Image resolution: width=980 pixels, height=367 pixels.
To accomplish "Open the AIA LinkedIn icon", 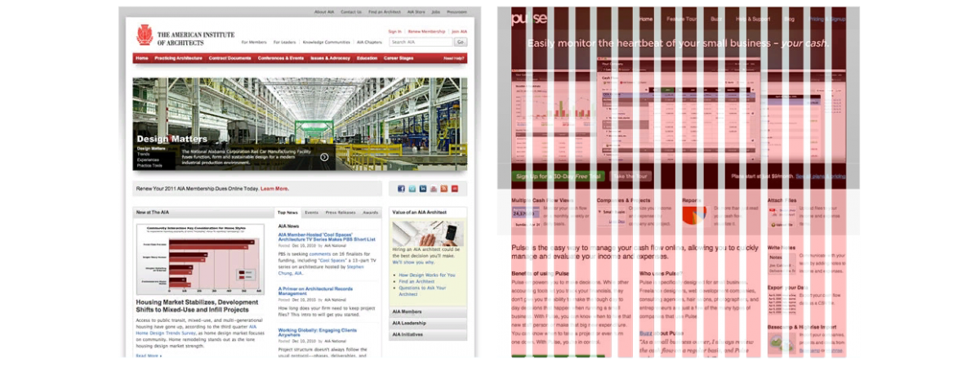I will [423, 189].
